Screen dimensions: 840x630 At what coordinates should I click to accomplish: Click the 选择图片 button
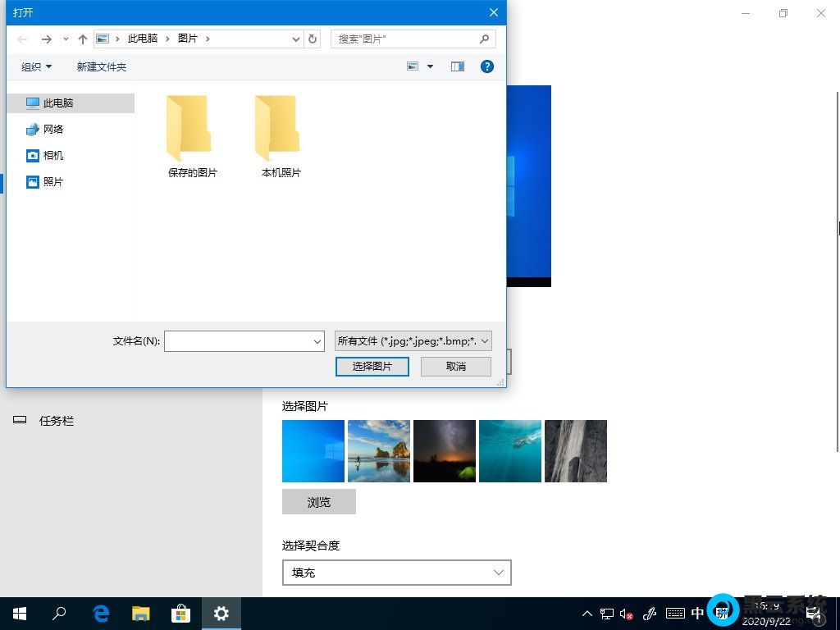[x=372, y=367]
